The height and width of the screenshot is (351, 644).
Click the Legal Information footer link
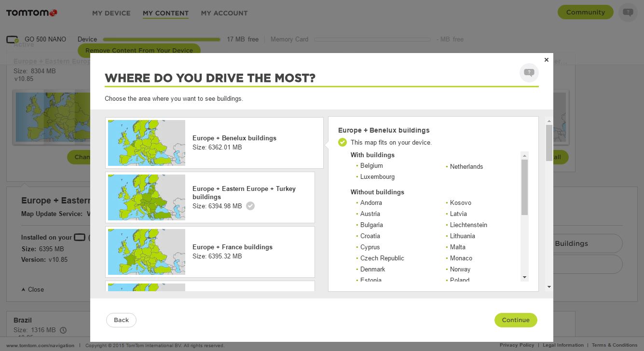point(563,345)
